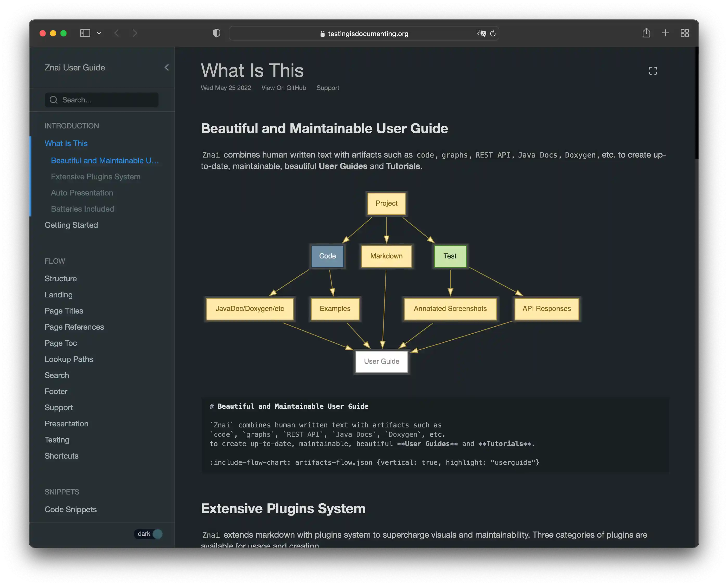The height and width of the screenshot is (586, 728).
Task: Go to the Page Toc entry
Action: point(61,343)
